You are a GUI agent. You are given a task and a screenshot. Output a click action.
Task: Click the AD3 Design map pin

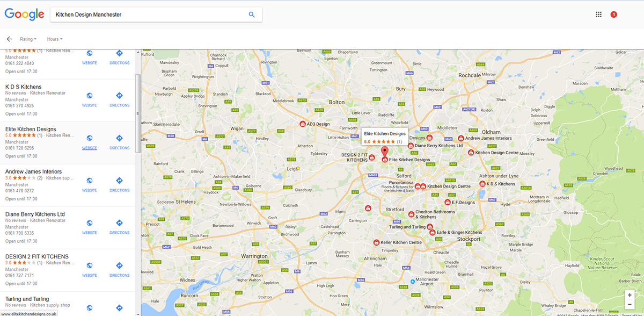[303, 124]
